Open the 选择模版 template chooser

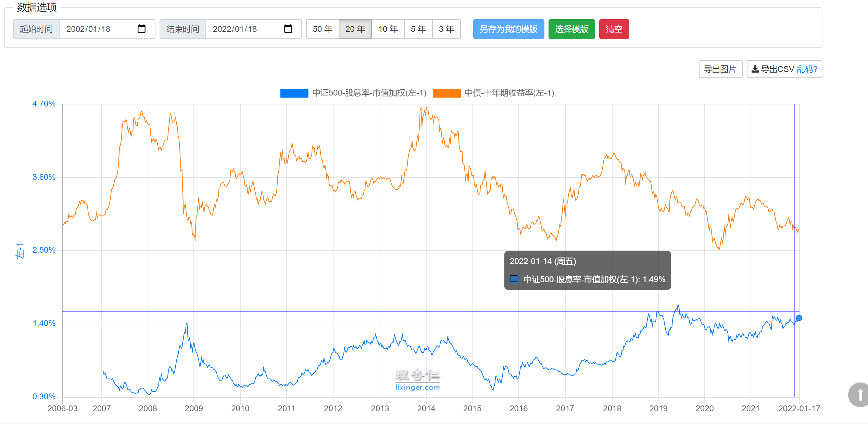571,29
